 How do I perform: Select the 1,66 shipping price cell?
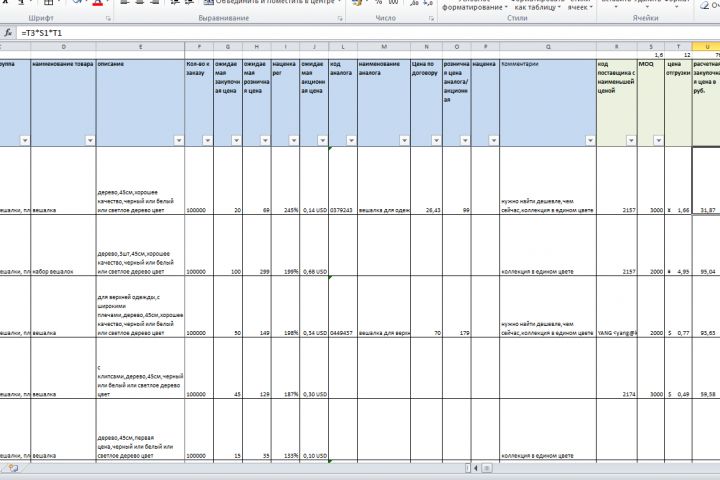[x=678, y=181]
